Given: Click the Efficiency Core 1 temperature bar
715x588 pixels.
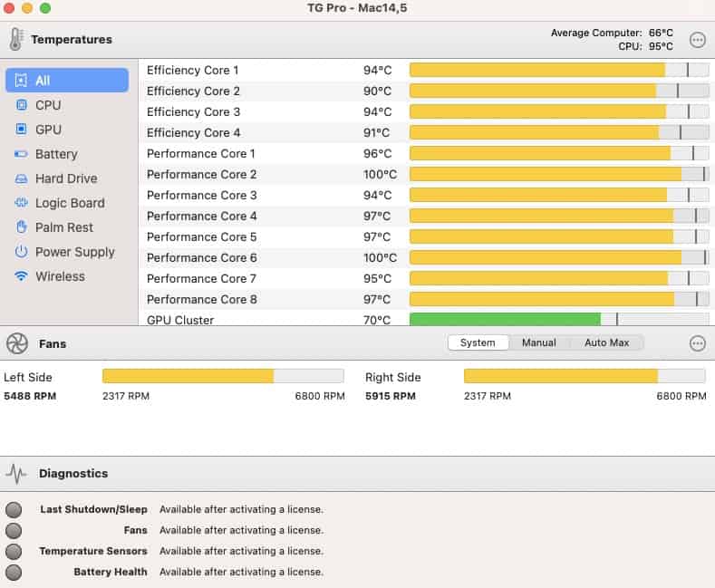Looking at the screenshot, I should 559,70.
